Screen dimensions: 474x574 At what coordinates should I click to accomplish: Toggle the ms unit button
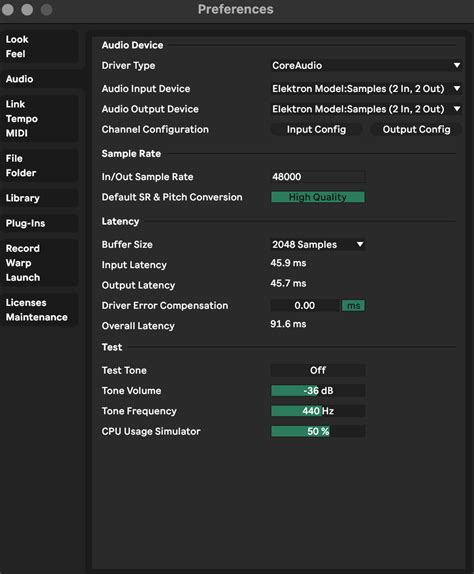coord(353,306)
